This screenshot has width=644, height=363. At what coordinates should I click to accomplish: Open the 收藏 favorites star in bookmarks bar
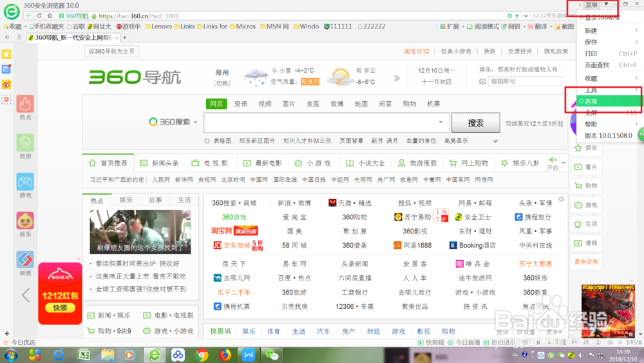click(x=12, y=26)
